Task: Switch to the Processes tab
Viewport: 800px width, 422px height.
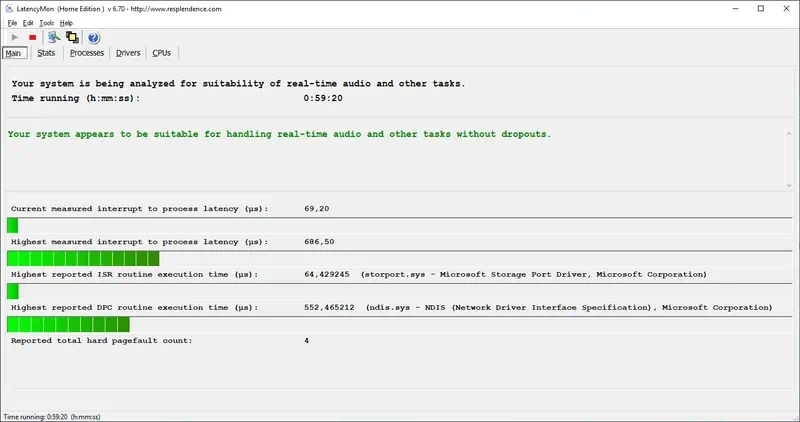Action: [x=87, y=53]
